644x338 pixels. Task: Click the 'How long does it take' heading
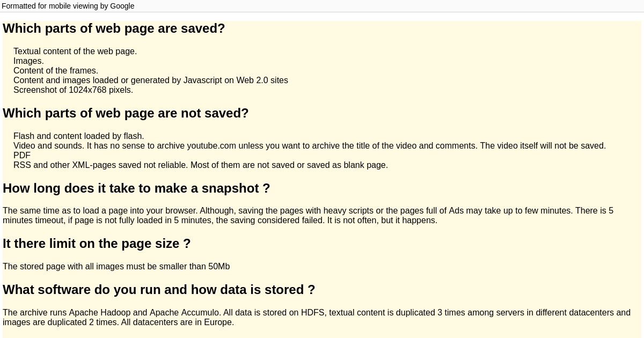click(x=136, y=188)
